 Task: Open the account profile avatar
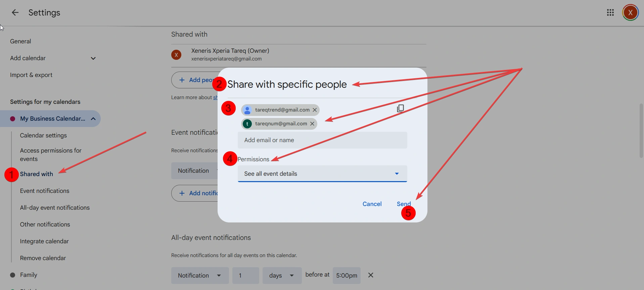click(630, 13)
